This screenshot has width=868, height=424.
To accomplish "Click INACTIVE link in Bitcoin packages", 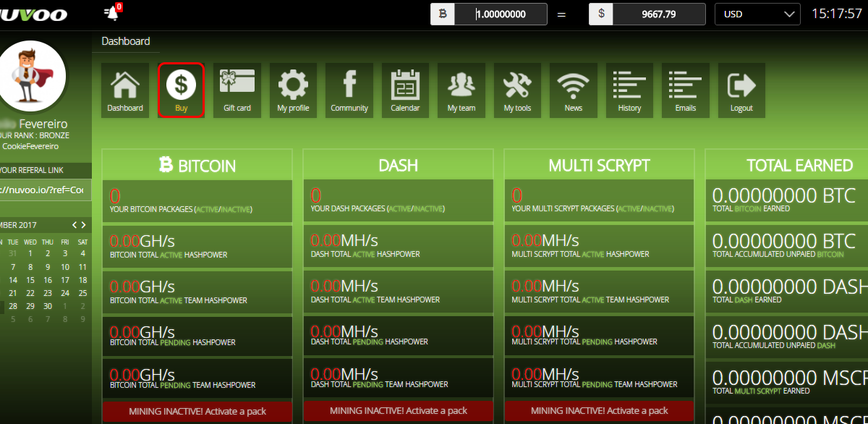I will [x=237, y=209].
